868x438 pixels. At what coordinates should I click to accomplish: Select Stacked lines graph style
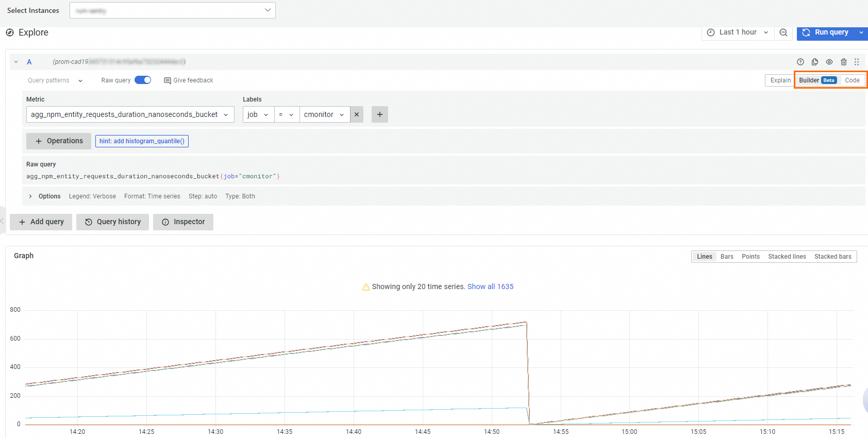(x=787, y=257)
